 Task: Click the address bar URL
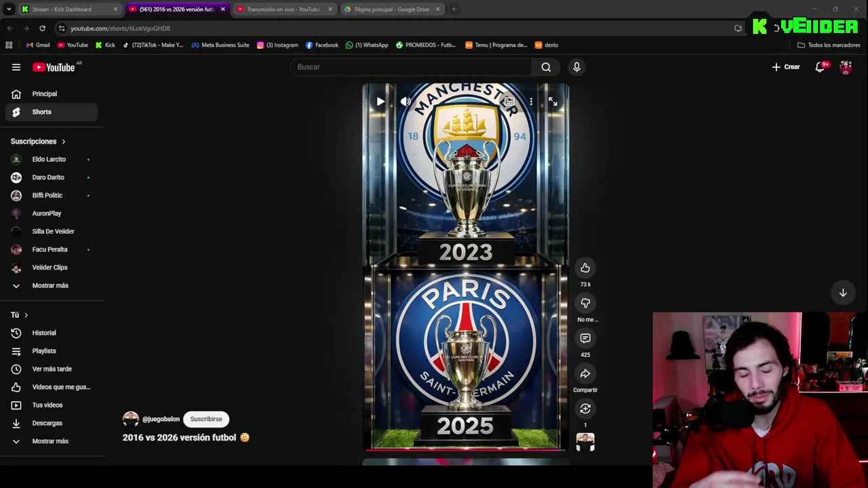120,28
